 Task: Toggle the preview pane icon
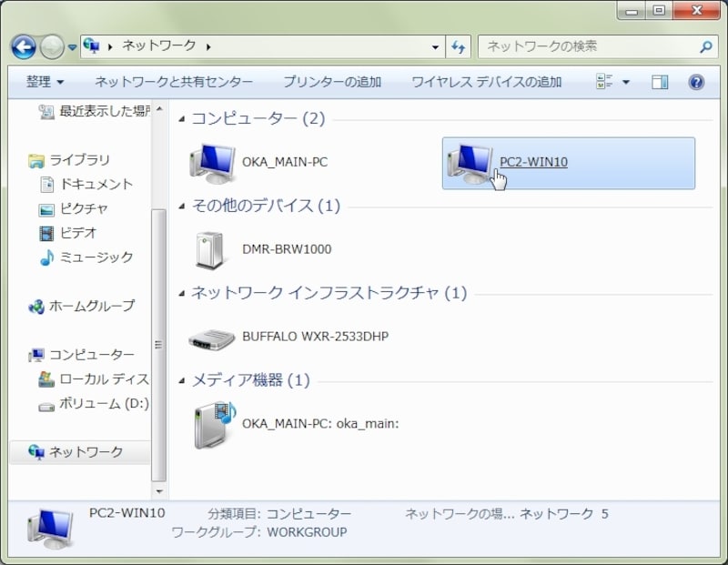coord(660,82)
